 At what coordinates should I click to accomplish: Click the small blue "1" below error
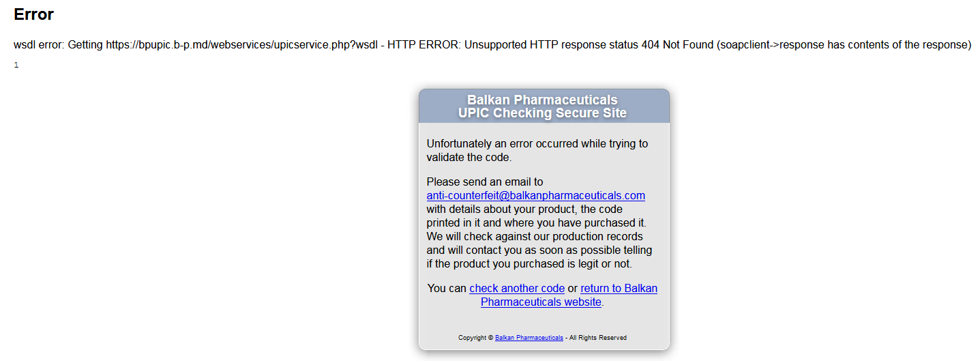click(x=16, y=66)
